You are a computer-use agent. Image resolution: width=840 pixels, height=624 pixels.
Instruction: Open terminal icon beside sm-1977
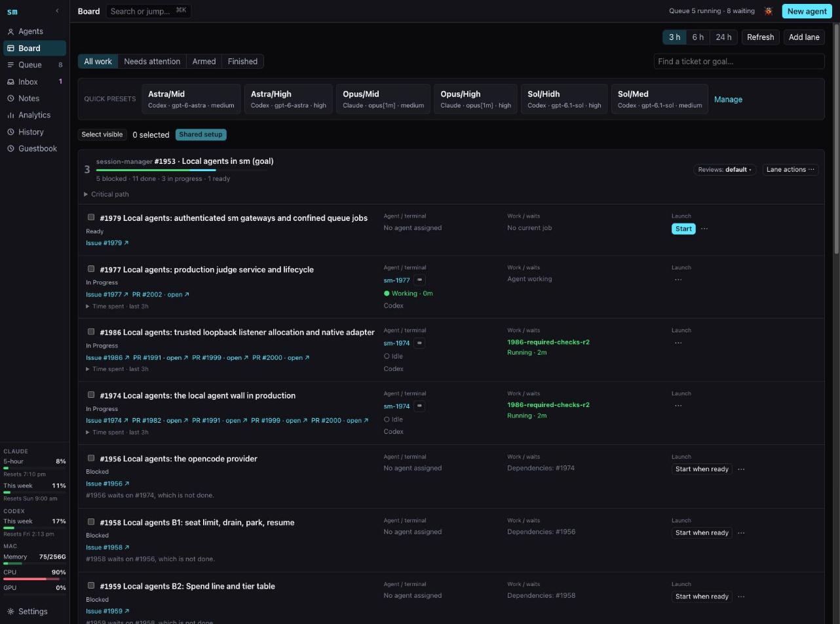pos(419,280)
